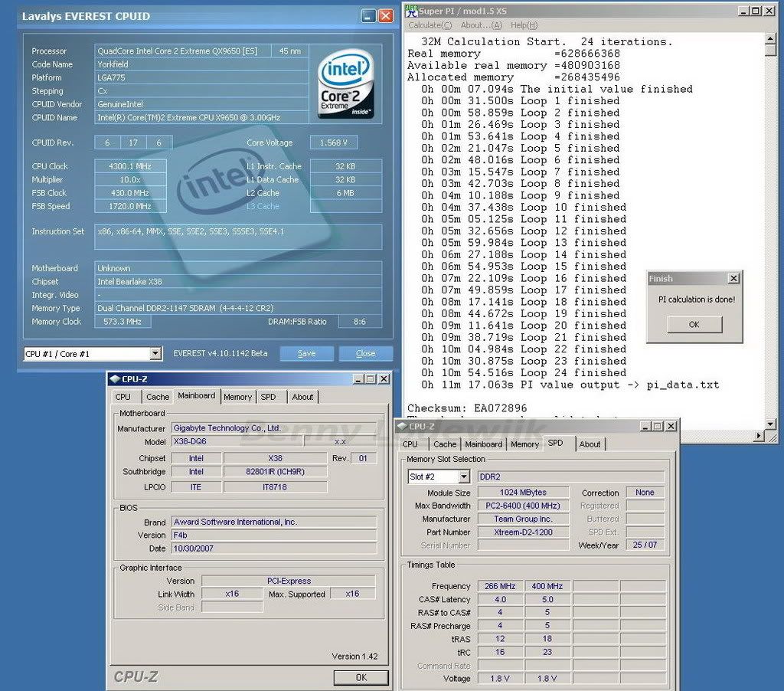Image resolution: width=784 pixels, height=691 pixels.
Task: Close the Finish dialog box
Action: pos(733,278)
